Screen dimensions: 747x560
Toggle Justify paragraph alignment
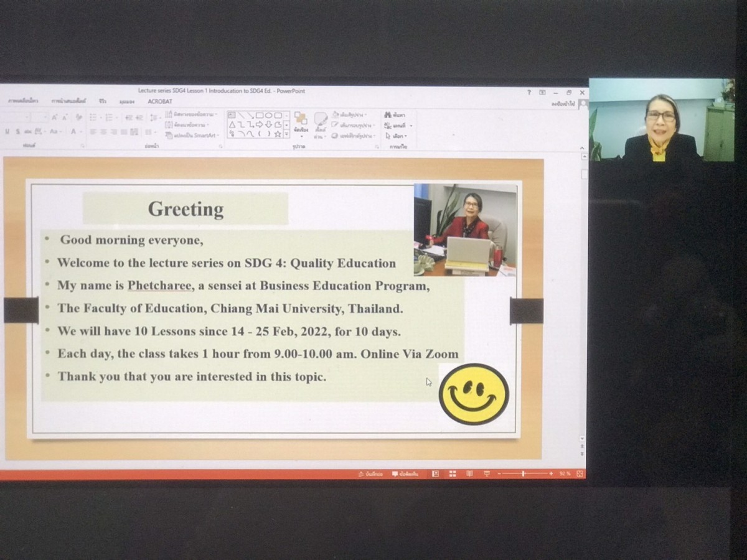(124, 131)
